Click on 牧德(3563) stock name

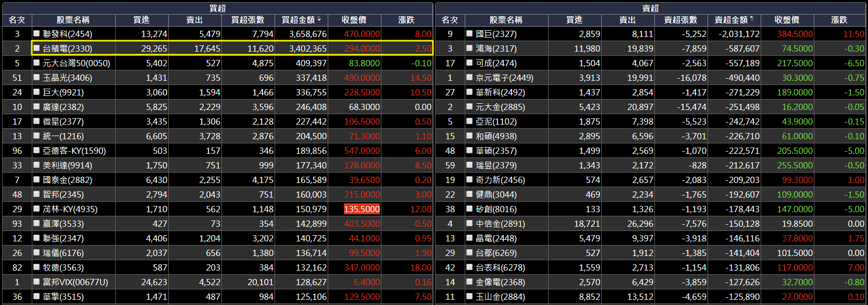(x=63, y=267)
